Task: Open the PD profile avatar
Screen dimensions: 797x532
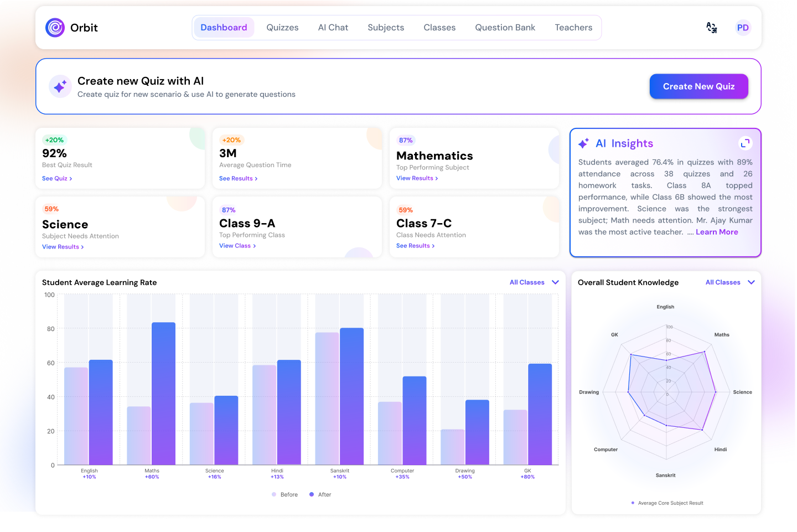Action: (x=743, y=28)
